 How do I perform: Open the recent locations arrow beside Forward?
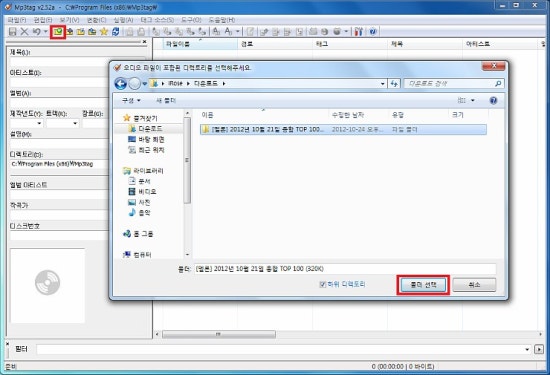(145, 84)
